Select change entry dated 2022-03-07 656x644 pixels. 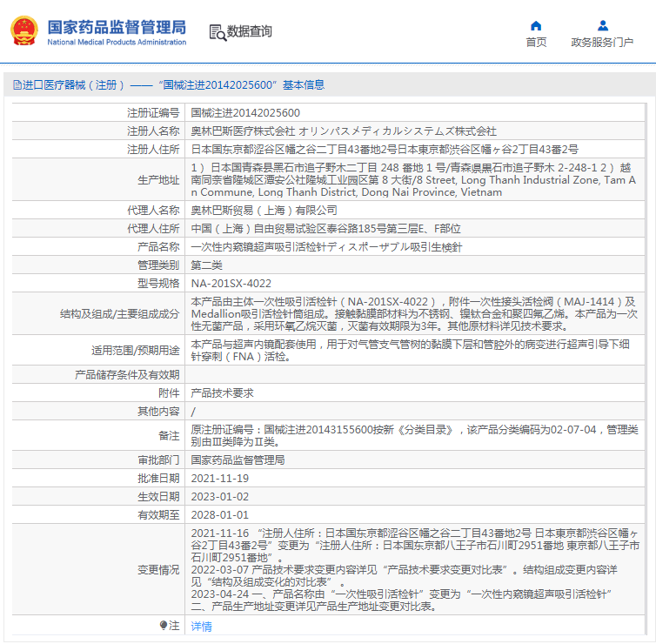[x=405, y=576]
